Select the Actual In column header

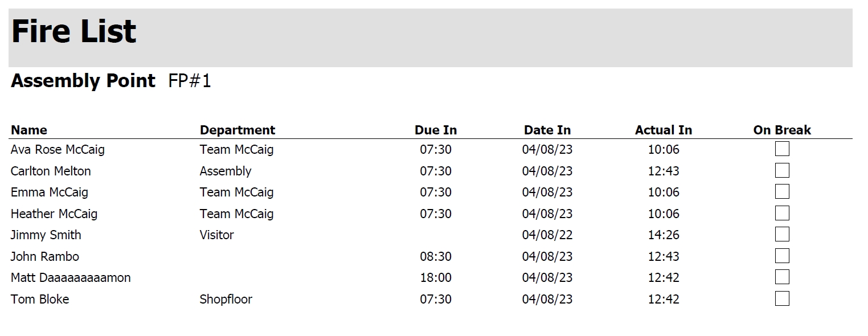[x=664, y=130]
